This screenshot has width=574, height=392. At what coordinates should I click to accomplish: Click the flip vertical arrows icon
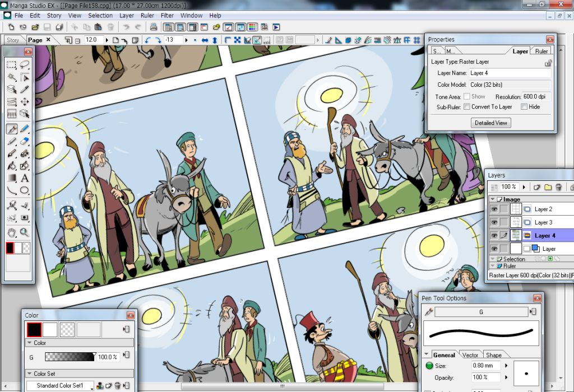[215, 40]
